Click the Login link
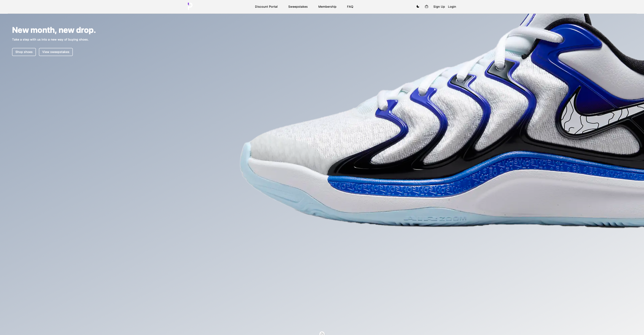The width and height of the screenshot is (644, 335). pyautogui.click(x=452, y=7)
